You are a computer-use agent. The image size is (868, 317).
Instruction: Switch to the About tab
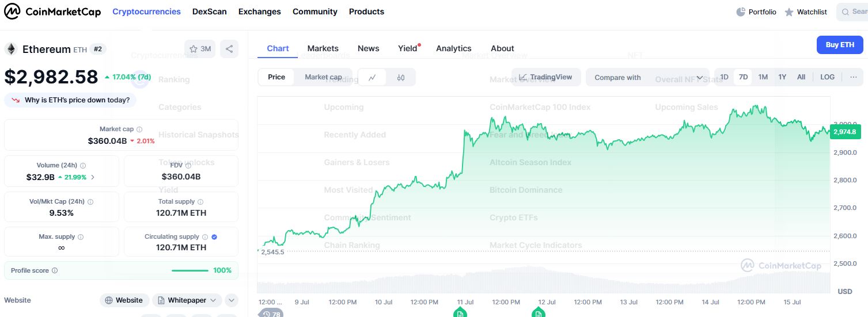point(502,48)
